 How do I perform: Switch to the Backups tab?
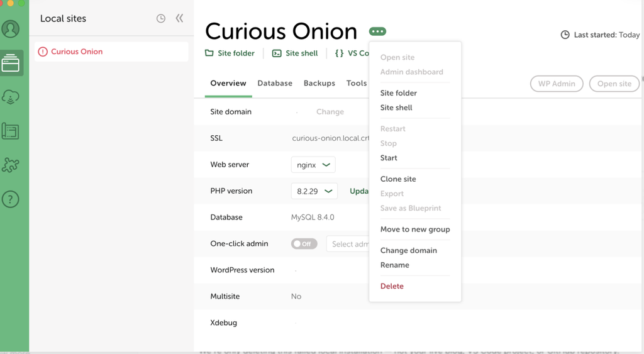pos(319,84)
